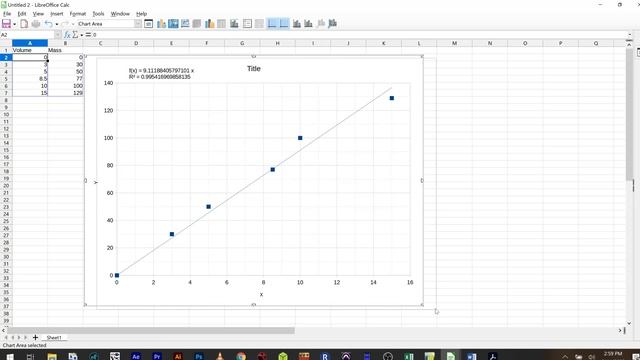640x360 pixels.
Task: Click the All Axes toolbar icon
Action: coord(333,24)
